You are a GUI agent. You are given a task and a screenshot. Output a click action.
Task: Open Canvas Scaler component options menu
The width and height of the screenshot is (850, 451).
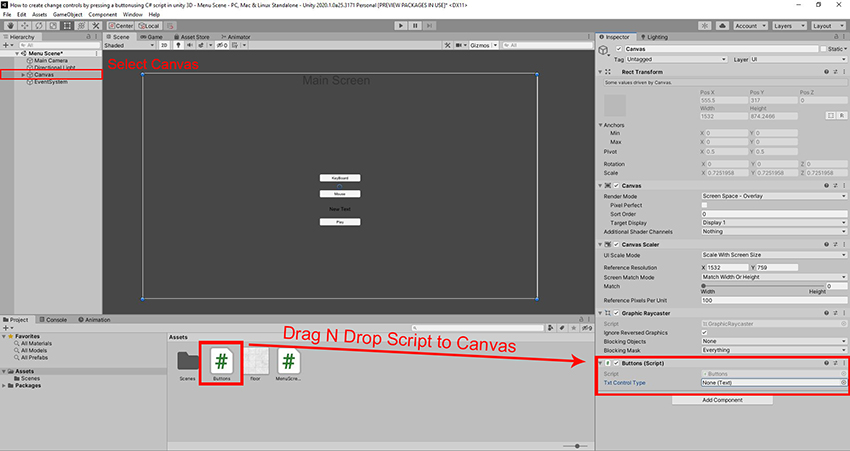(x=844, y=244)
